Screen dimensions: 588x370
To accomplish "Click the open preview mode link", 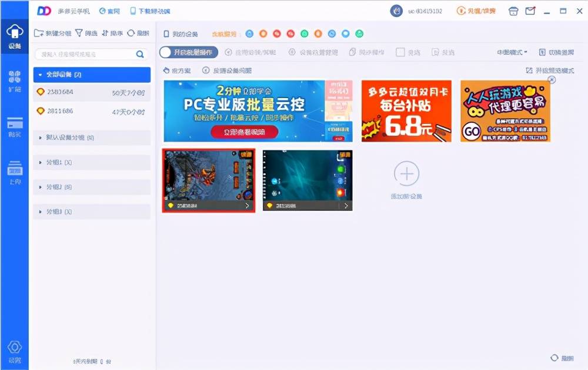I will point(550,70).
